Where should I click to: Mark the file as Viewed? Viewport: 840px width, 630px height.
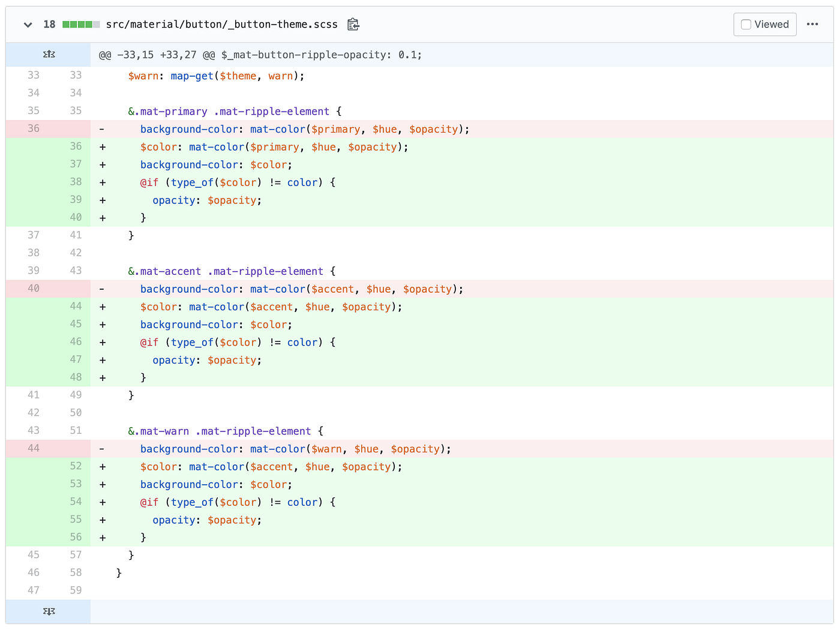click(765, 25)
